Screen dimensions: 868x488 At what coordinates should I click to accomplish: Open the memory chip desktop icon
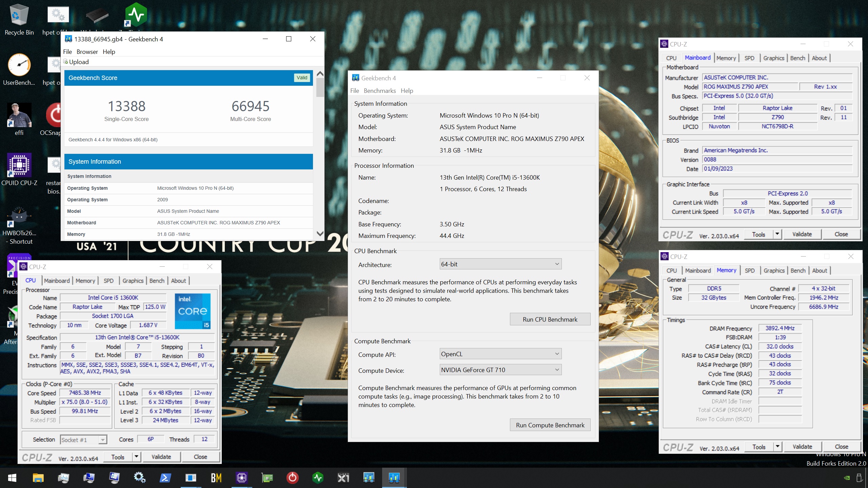tap(97, 15)
